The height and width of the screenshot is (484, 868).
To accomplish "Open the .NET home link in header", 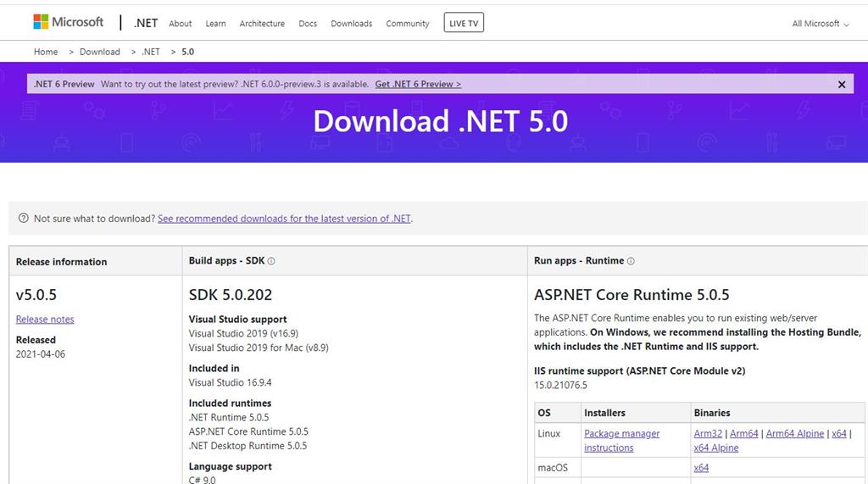I will tap(146, 23).
